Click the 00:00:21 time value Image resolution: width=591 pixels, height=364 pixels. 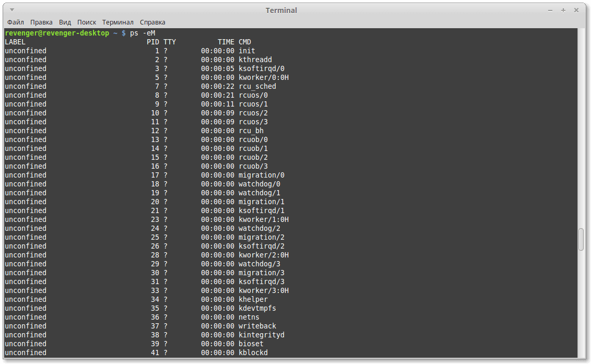(218, 95)
